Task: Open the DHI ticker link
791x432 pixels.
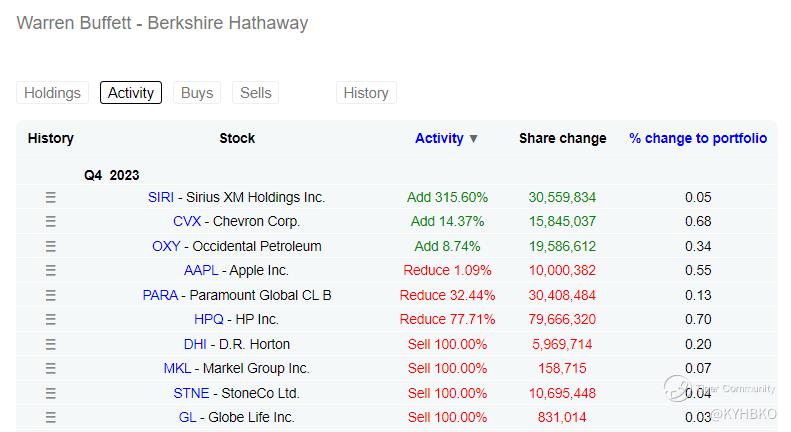Action: click(x=195, y=344)
